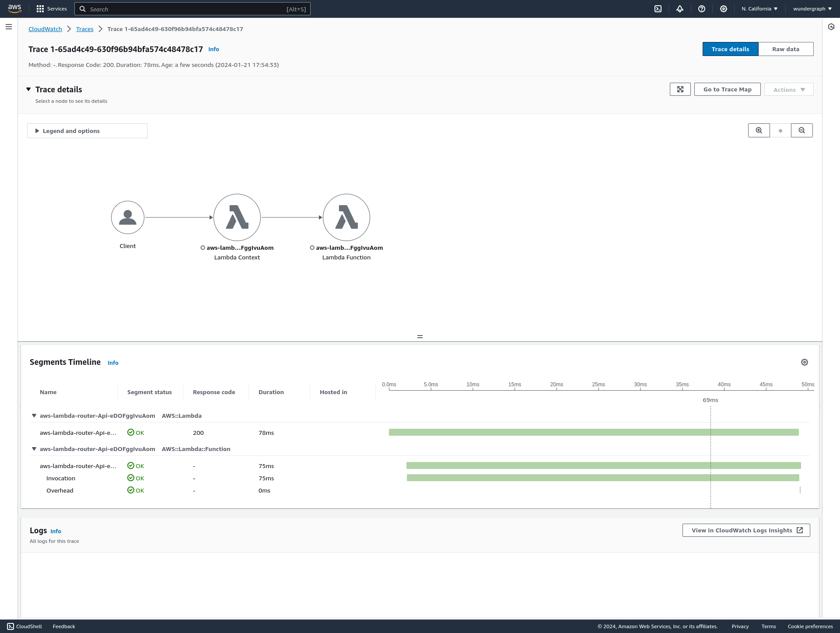840x633 pixels.
Task: Open View in CloudWatch Logs Insights
Action: pos(746,530)
